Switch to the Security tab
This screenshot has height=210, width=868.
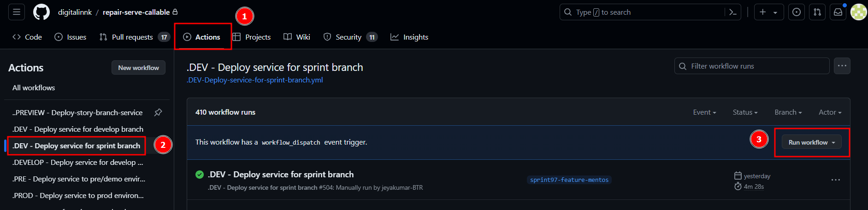pos(350,37)
